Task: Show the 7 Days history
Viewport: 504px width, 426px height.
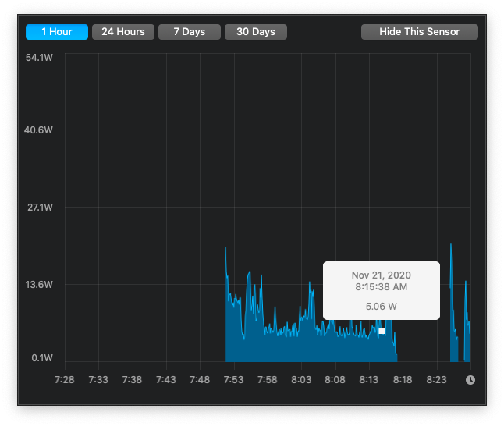Action: tap(190, 32)
